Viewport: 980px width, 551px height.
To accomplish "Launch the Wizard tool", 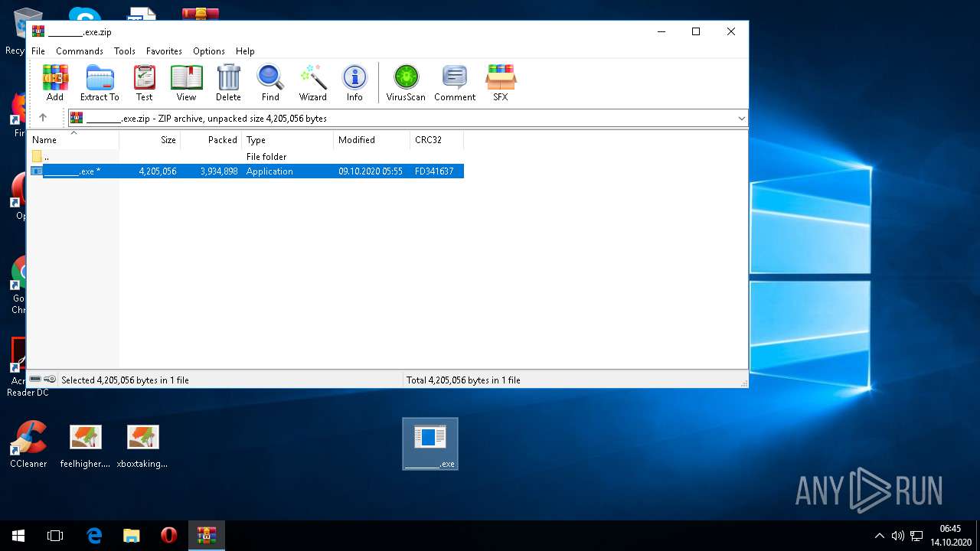I will (312, 83).
